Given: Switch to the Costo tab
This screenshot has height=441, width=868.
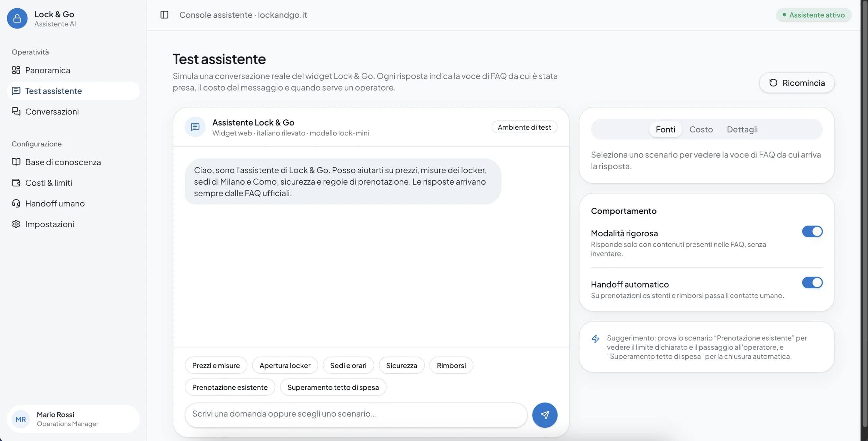Looking at the screenshot, I should (701, 129).
